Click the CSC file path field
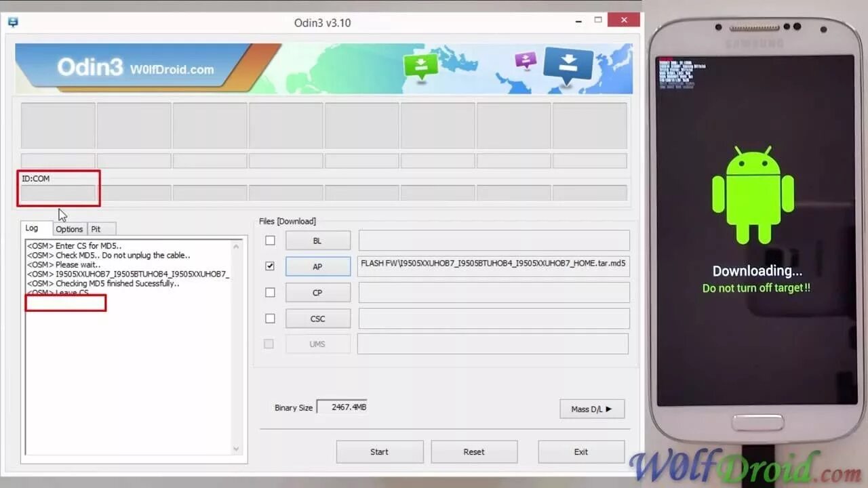868x488 pixels. pos(494,319)
